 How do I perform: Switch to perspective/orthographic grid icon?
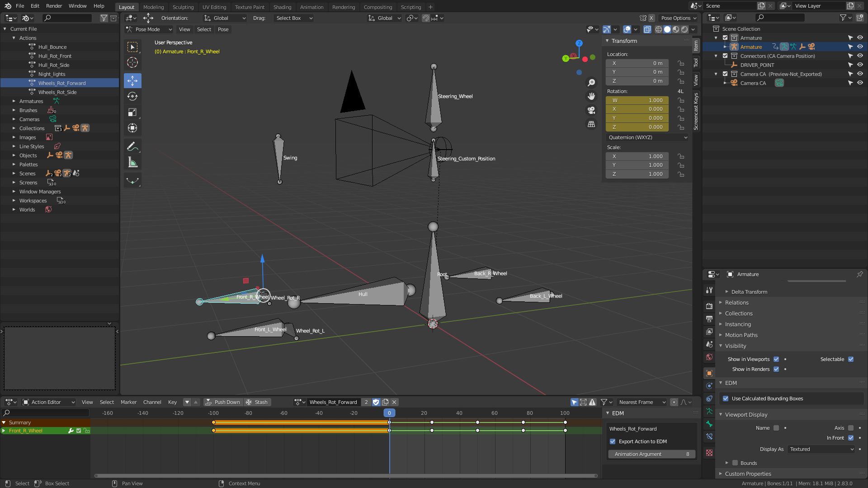point(591,124)
